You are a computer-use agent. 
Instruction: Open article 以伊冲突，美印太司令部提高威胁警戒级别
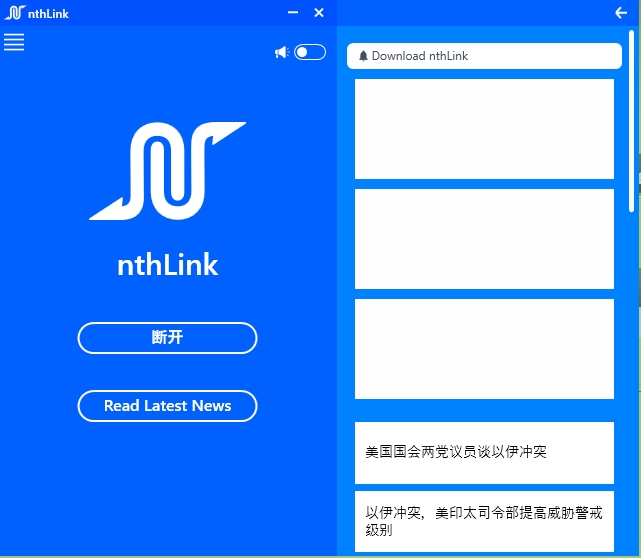(x=484, y=521)
